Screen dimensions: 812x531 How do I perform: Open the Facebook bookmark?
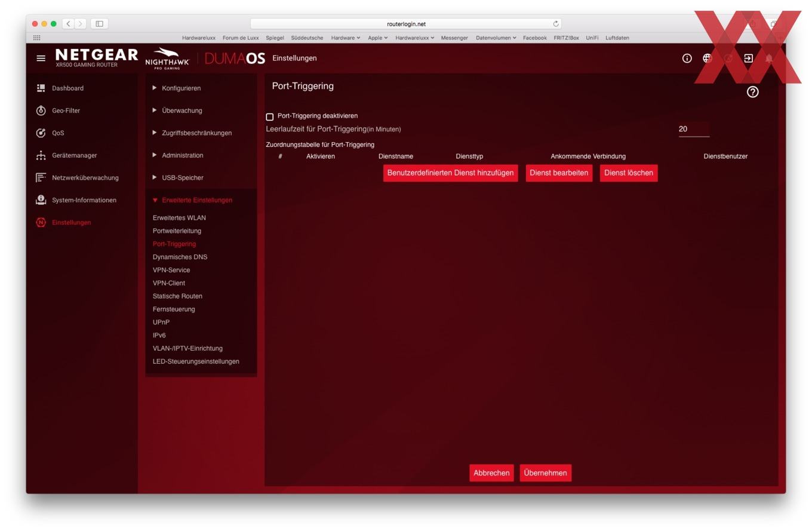coord(534,38)
